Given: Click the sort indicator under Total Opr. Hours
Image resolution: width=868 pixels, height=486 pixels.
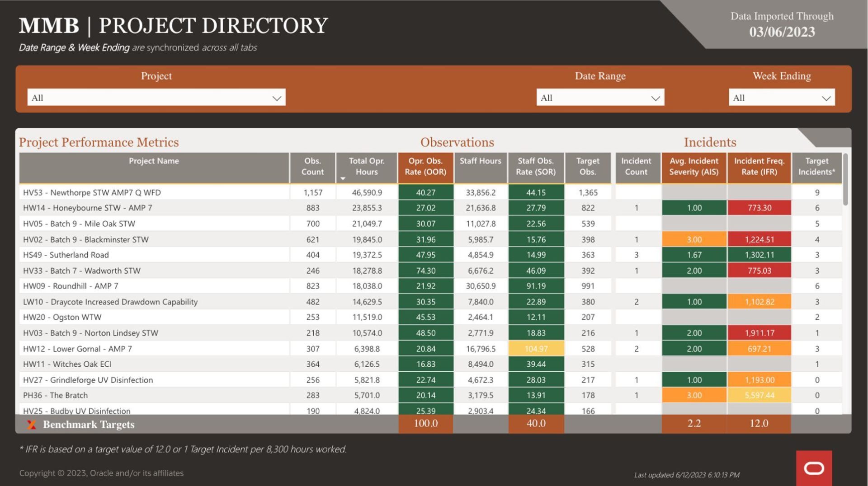Looking at the screenshot, I should tap(343, 178).
